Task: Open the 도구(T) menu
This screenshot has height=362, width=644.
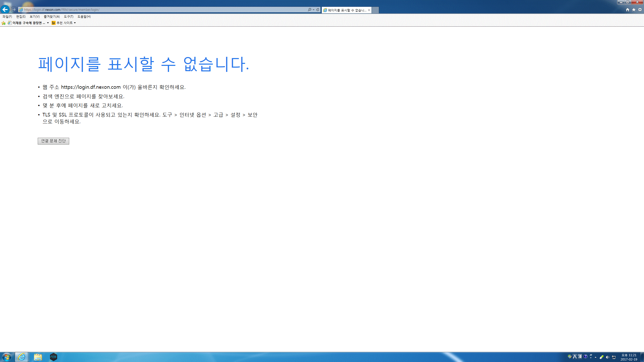Action: (68, 17)
